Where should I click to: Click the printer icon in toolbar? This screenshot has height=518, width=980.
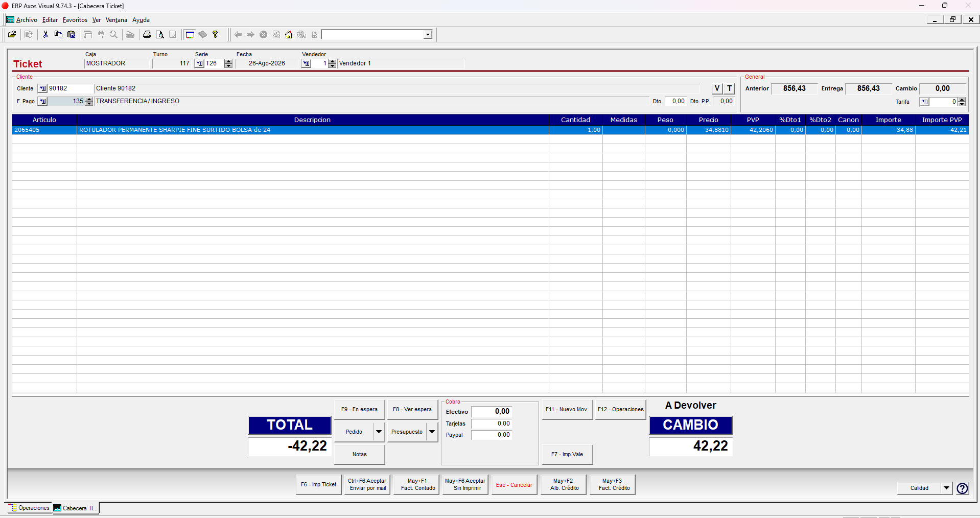(147, 35)
